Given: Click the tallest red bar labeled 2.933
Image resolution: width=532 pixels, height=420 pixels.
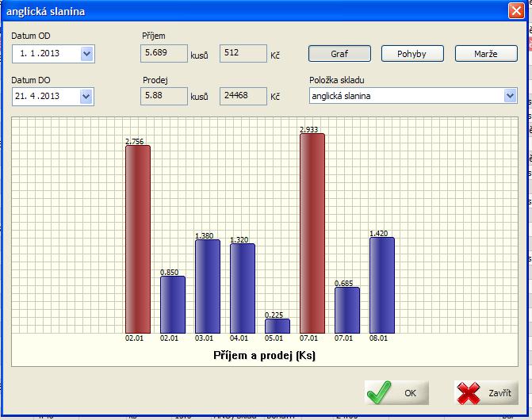Looking at the screenshot, I should point(312,233).
